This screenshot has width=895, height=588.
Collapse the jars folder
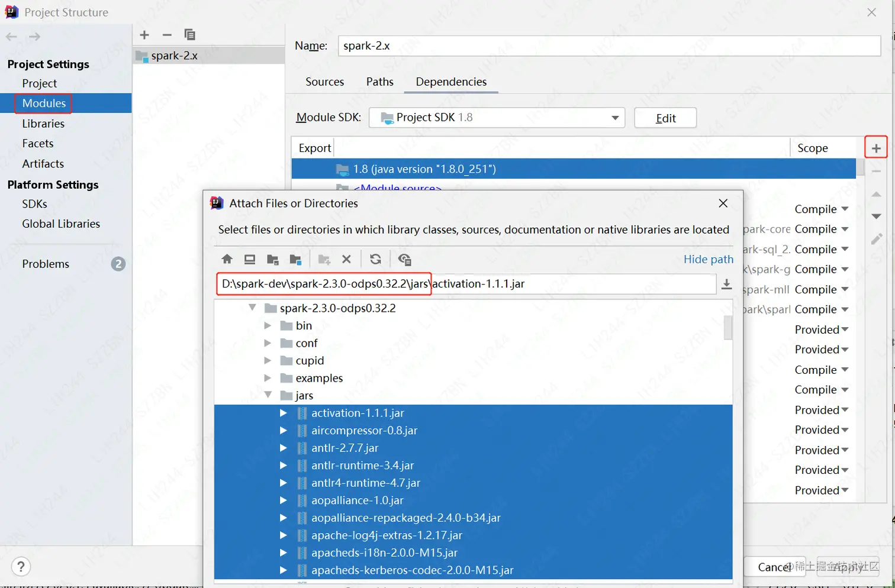(268, 395)
